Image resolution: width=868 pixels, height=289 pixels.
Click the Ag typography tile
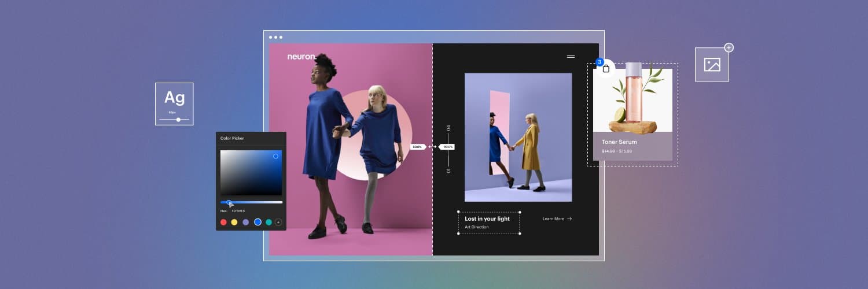(174, 104)
